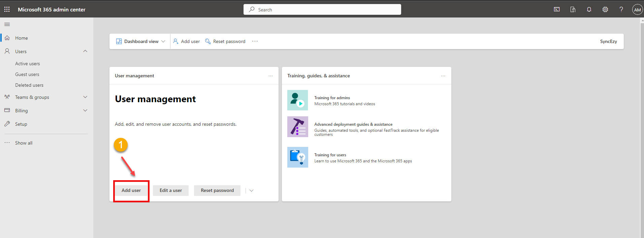
Task: Open Billing in the sidebar
Action: pyautogui.click(x=22, y=111)
